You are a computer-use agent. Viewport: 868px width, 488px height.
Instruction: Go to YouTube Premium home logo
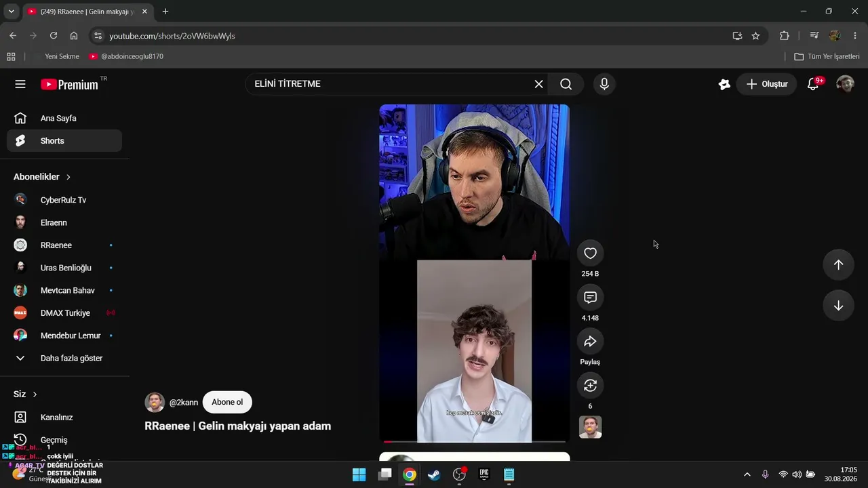(x=69, y=85)
